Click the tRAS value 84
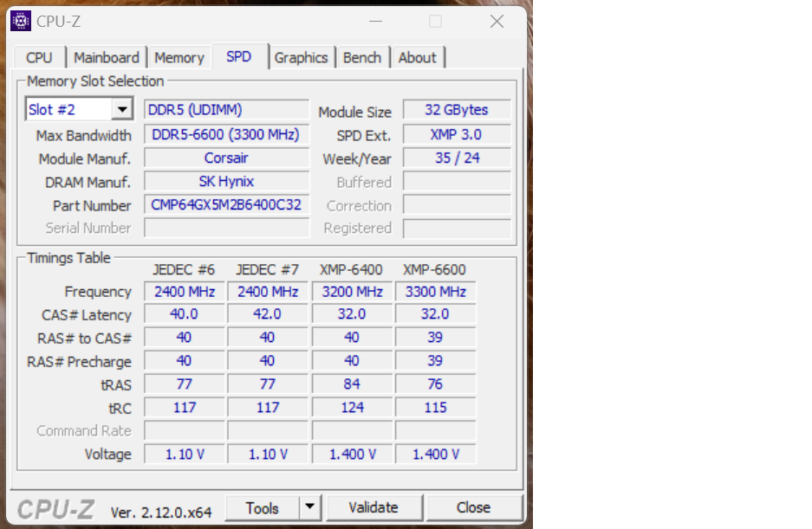Screen dimensions: 812x529 (352, 384)
